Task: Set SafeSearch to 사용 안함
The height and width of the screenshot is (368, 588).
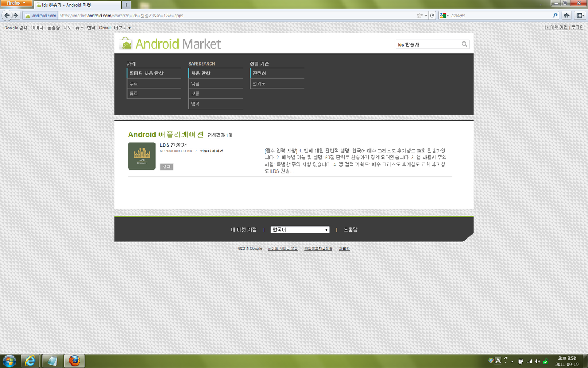Action: tap(216, 73)
